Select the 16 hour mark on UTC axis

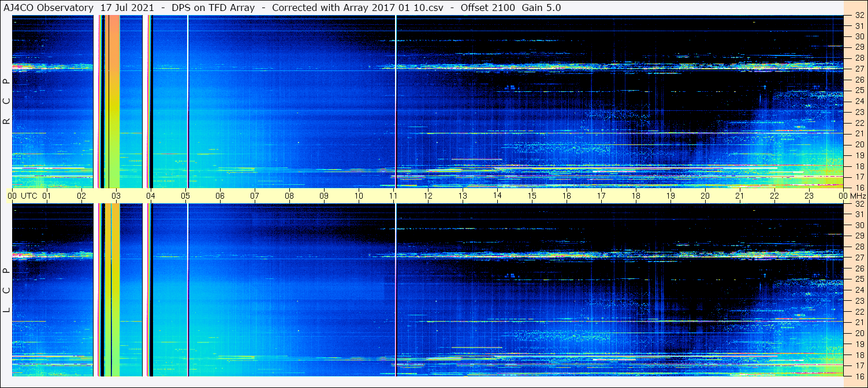pyautogui.click(x=567, y=196)
